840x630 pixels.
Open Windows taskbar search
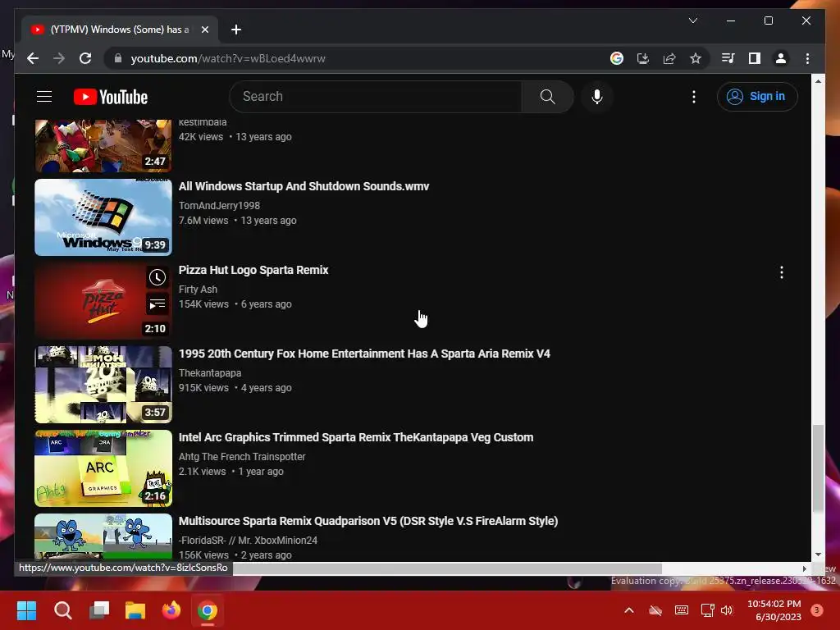coord(62,610)
